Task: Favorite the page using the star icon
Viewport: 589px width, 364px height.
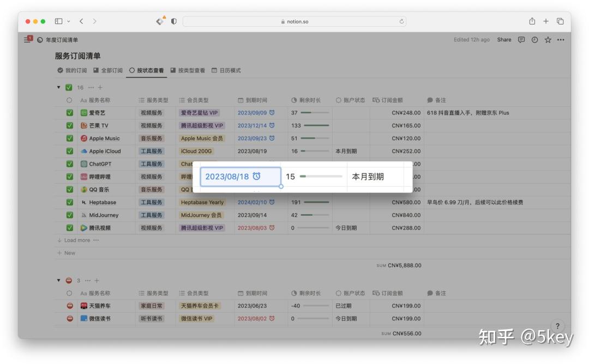Action: (x=547, y=39)
